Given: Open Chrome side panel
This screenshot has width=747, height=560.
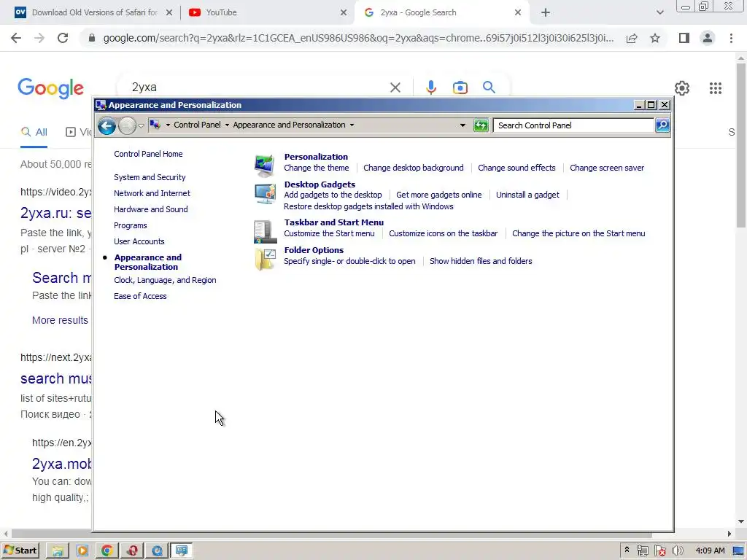Looking at the screenshot, I should click(x=684, y=38).
